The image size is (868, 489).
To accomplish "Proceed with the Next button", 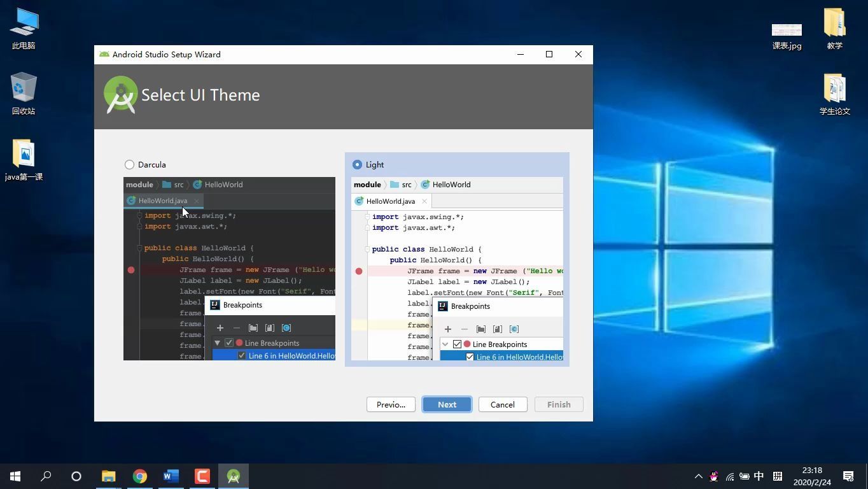I will [447, 404].
